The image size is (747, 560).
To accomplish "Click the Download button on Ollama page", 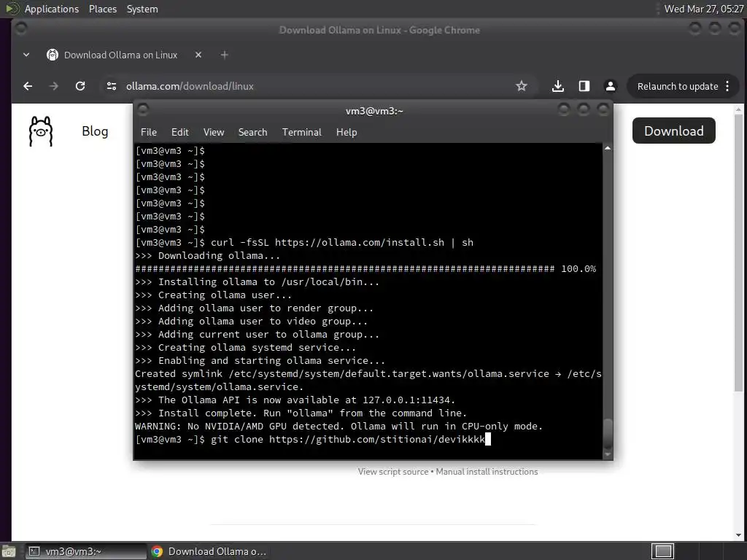I will (x=673, y=131).
